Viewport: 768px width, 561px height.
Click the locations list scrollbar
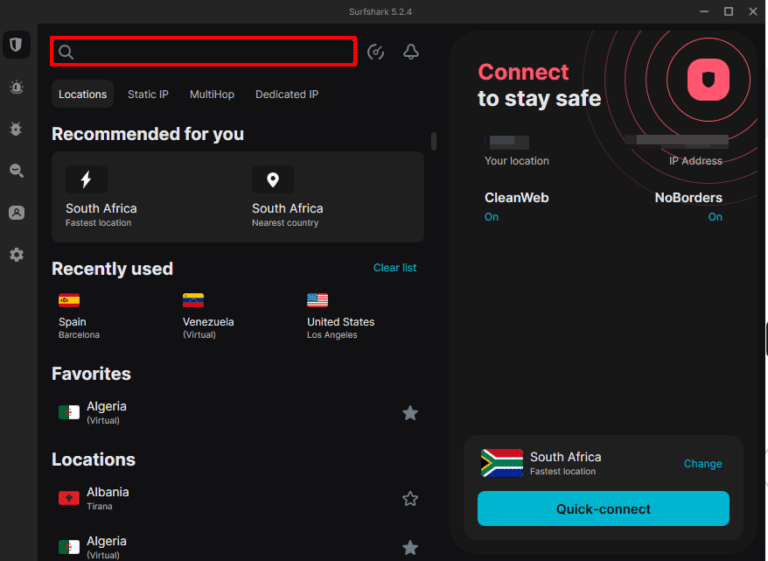tap(433, 141)
